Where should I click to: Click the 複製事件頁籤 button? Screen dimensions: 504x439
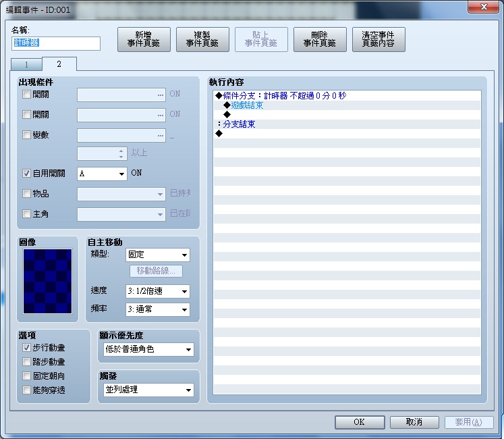[x=202, y=39]
